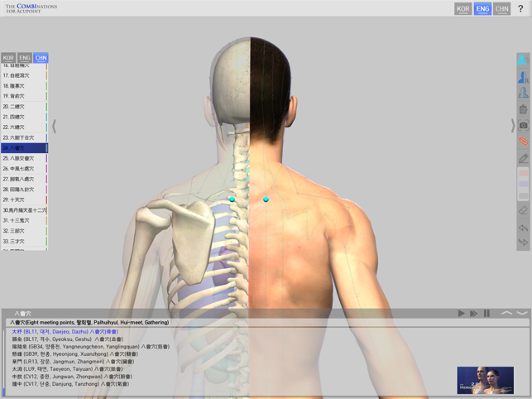Image resolution: width=532 pixels, height=399 pixels.
Task: Select the LR13 Zhangmen point row
Action: tap(73, 361)
